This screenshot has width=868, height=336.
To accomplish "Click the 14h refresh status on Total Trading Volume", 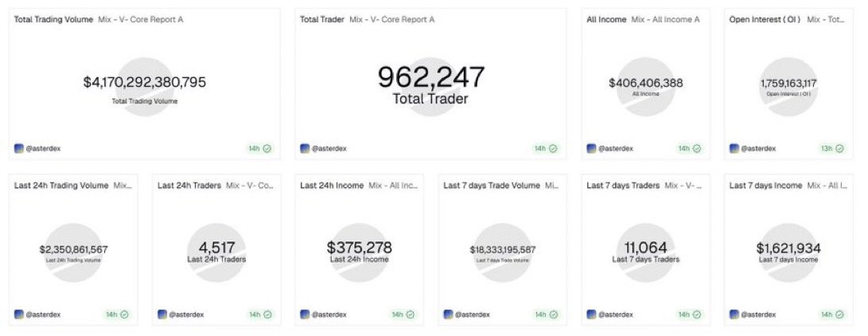I will [259, 148].
